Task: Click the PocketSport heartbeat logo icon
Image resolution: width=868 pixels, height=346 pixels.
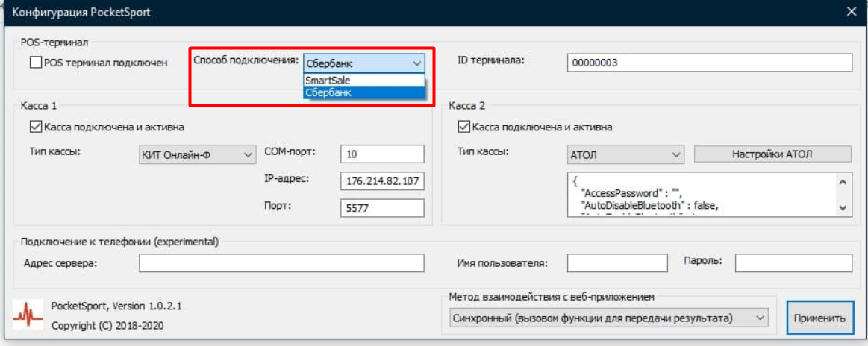Action: (28, 316)
